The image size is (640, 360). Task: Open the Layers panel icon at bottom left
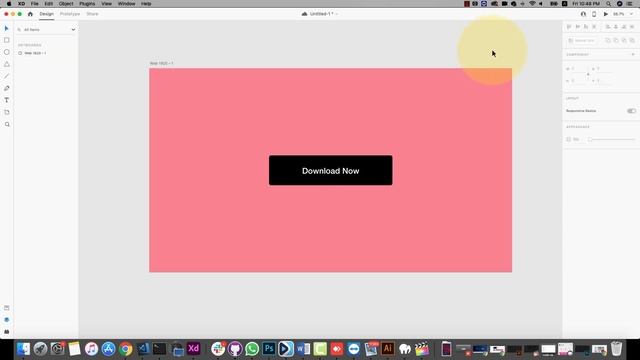coord(7,320)
